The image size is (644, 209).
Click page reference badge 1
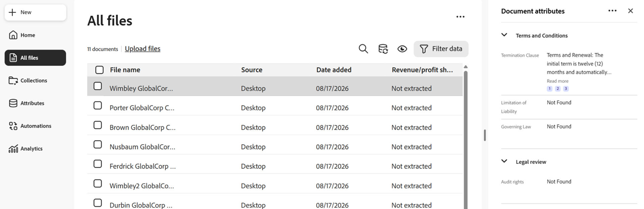(x=549, y=89)
